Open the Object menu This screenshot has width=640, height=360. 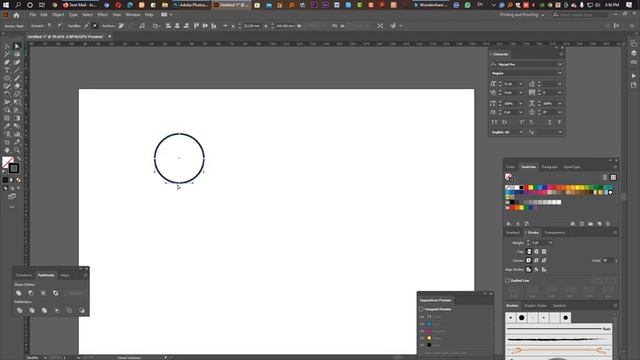click(58, 15)
